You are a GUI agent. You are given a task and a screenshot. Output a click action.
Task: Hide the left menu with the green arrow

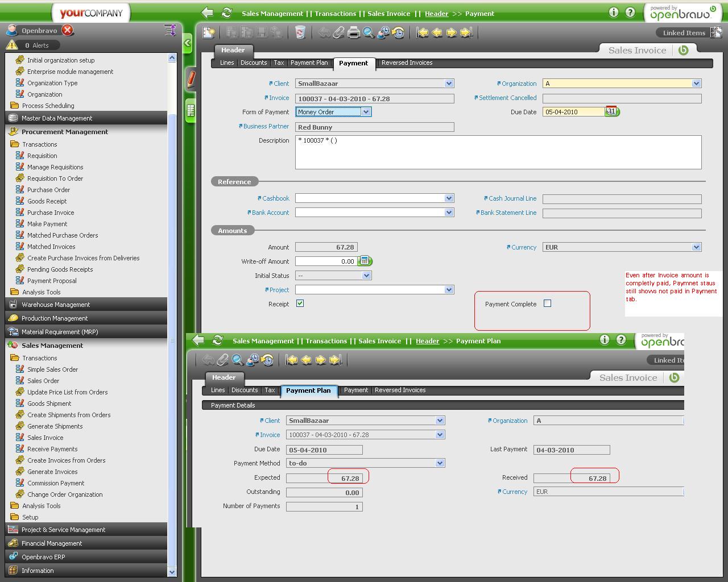(x=187, y=43)
